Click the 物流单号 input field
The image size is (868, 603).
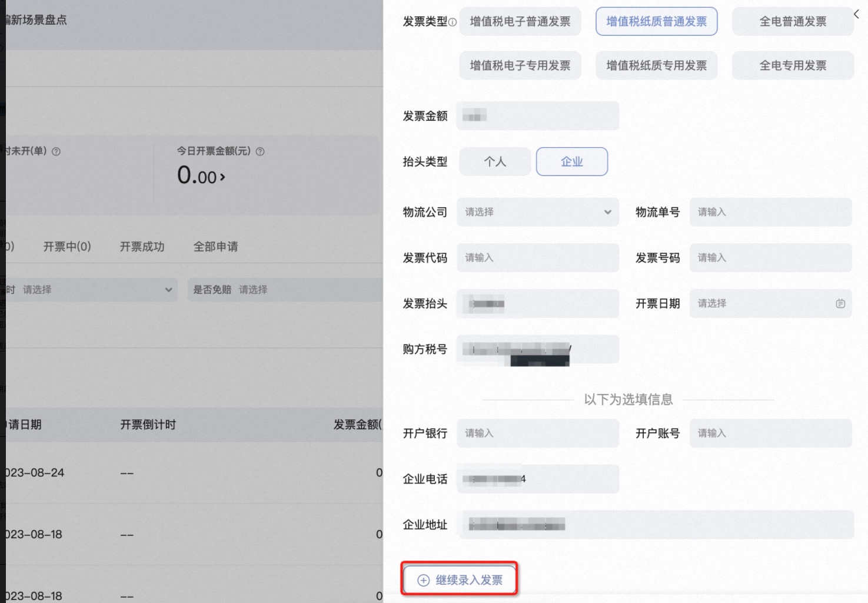pyautogui.click(x=771, y=212)
